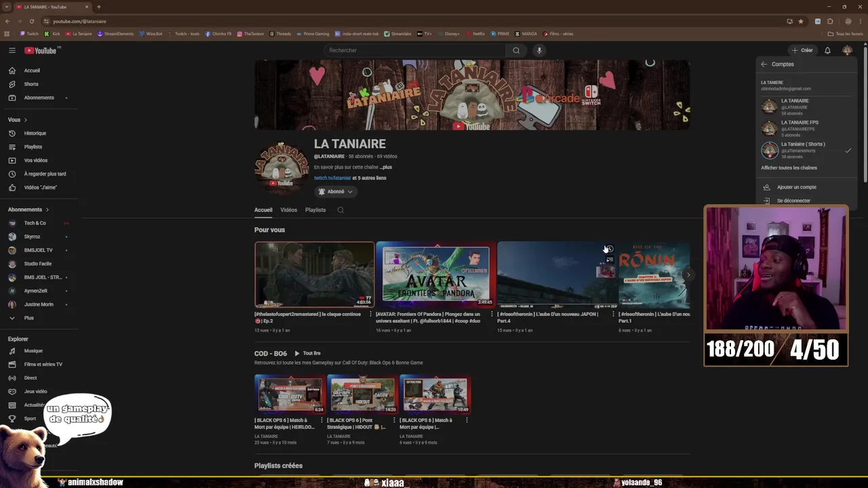
Task: Open the YouTube hamburger guide menu
Action: (12, 50)
